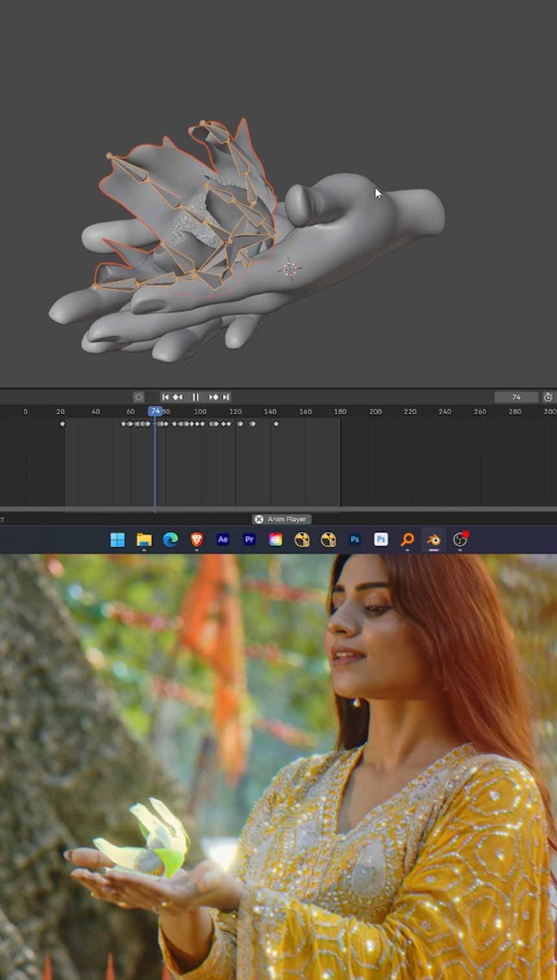Click the blue playhead at frame 74
The height and width of the screenshot is (980, 557).
pos(155,411)
